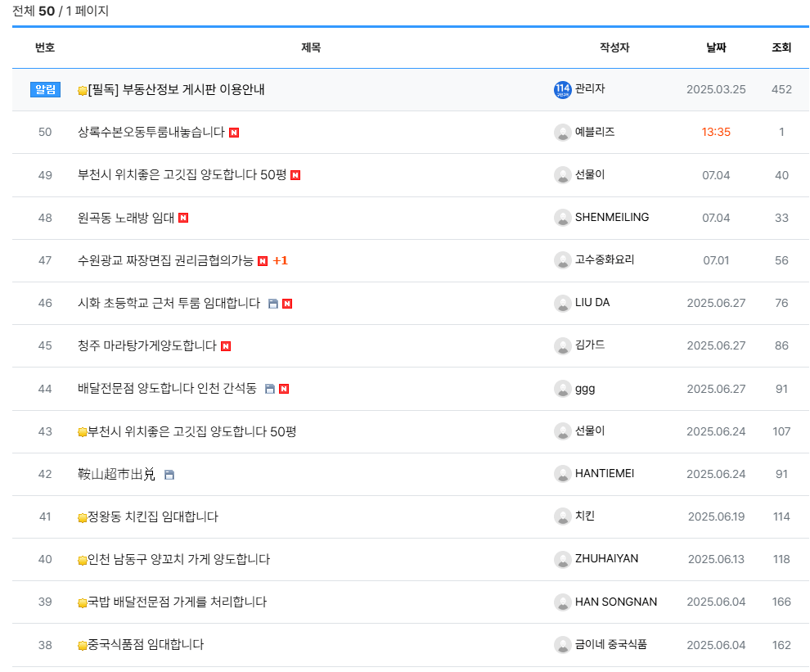Click the avatar icon beside SHENMEILING

tap(562, 218)
